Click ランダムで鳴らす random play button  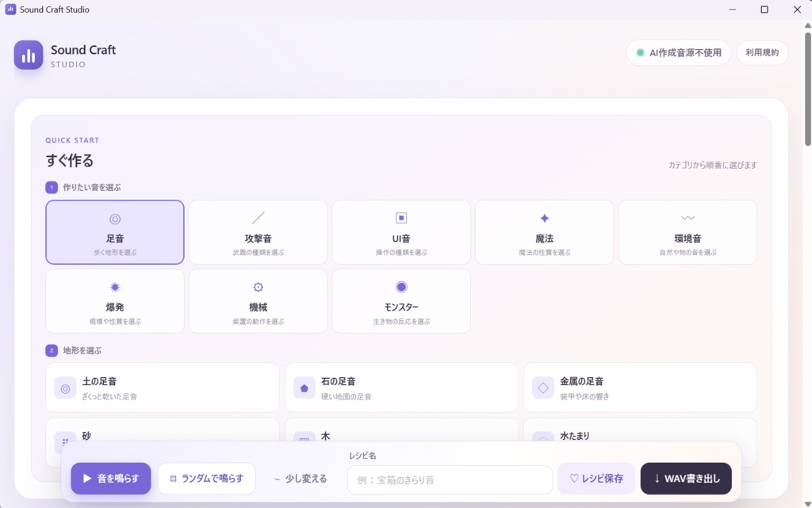(207, 479)
